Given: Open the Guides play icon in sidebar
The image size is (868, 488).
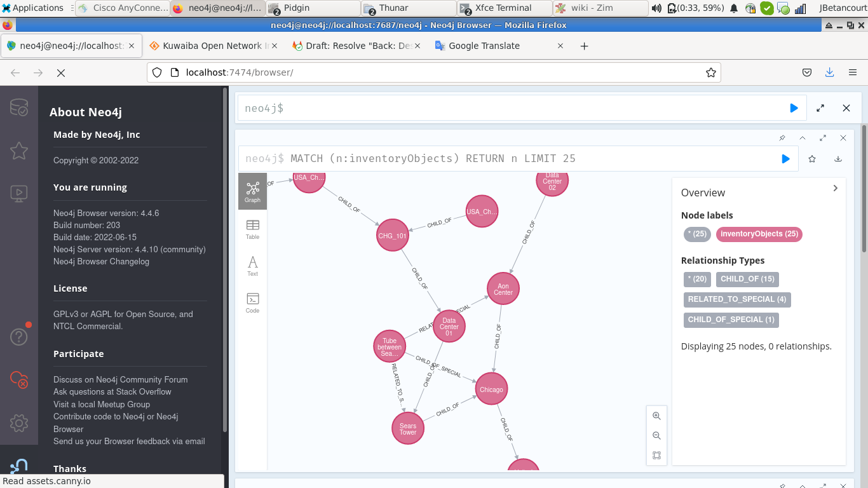Looking at the screenshot, I should pyautogui.click(x=19, y=193).
